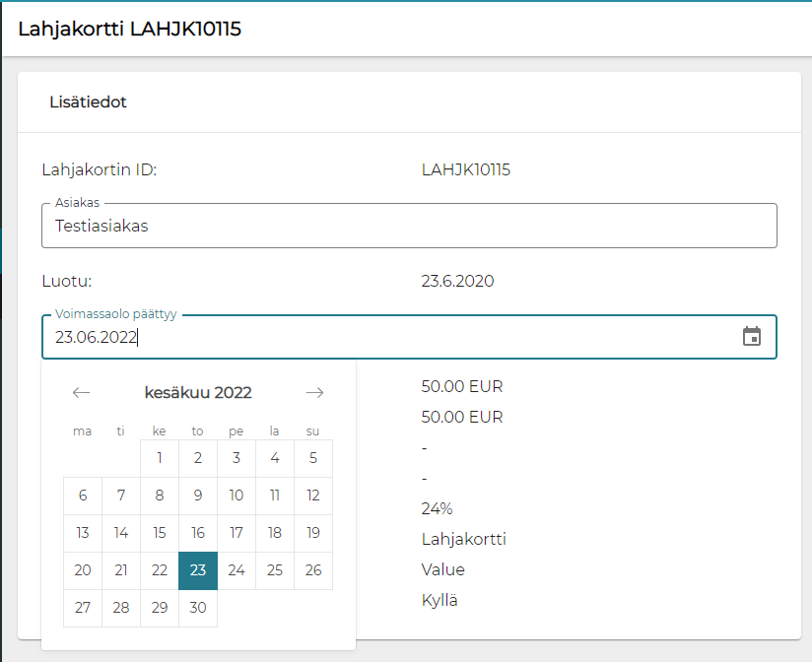The width and height of the screenshot is (812, 662).
Task: Click the Lisätiedot section header
Action: pyautogui.click(x=88, y=101)
